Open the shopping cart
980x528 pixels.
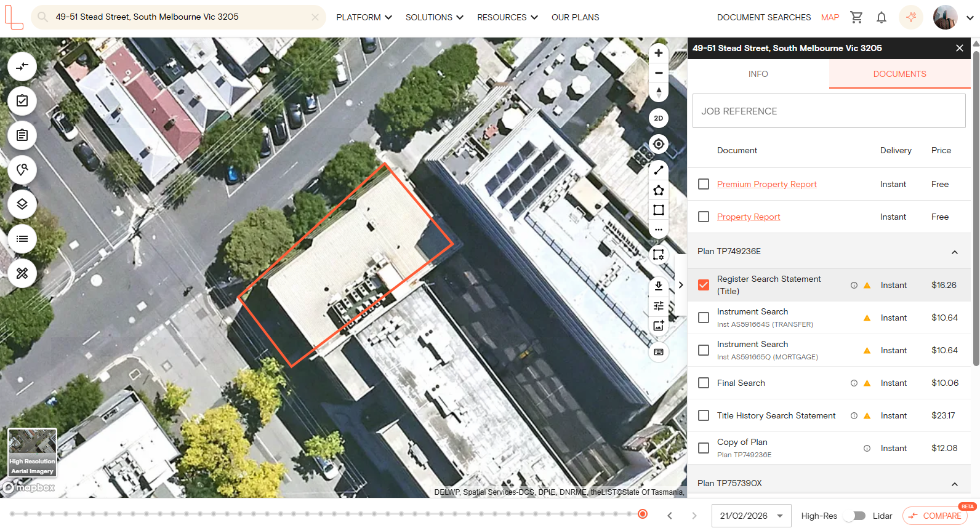(x=856, y=17)
